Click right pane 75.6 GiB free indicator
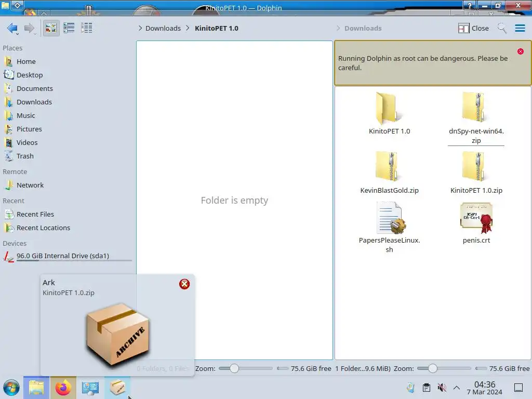Screen dimensions: 532x399 coord(502,368)
